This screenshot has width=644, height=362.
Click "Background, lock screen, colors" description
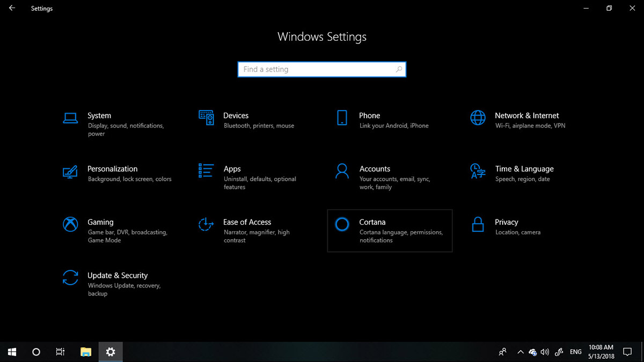(x=130, y=179)
